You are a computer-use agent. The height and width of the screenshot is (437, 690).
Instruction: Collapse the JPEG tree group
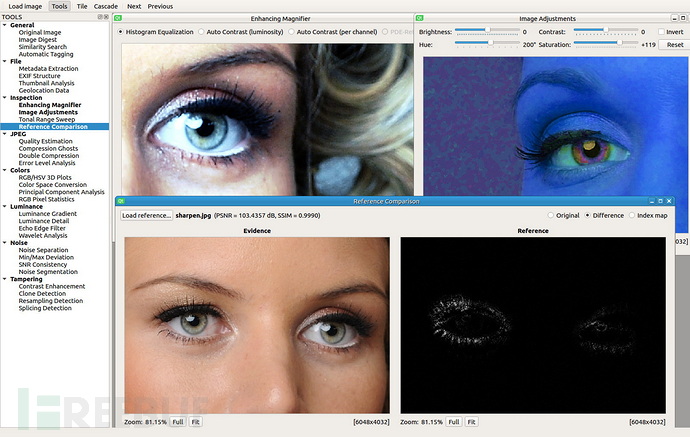5,134
